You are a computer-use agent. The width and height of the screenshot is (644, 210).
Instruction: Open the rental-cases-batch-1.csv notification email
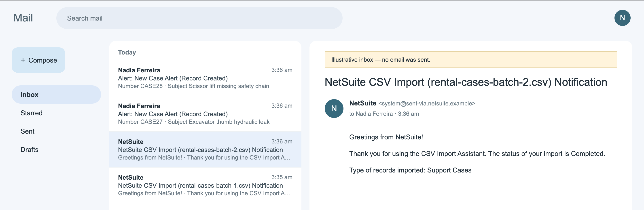pyautogui.click(x=205, y=185)
